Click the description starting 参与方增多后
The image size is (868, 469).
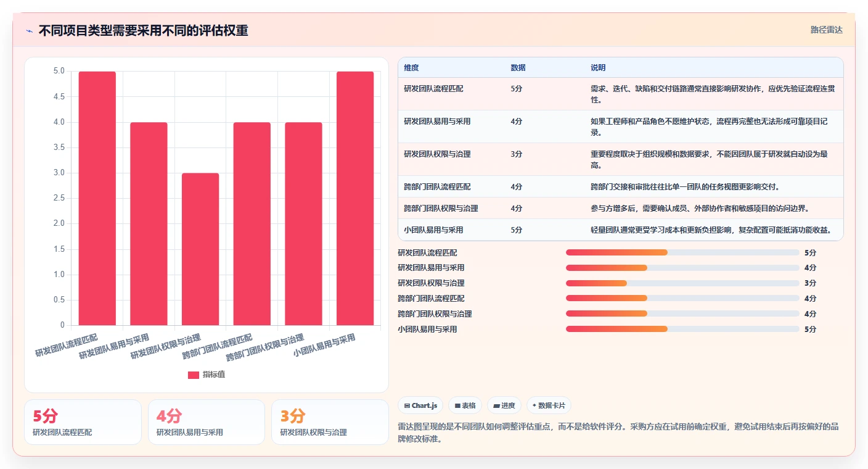(700, 209)
